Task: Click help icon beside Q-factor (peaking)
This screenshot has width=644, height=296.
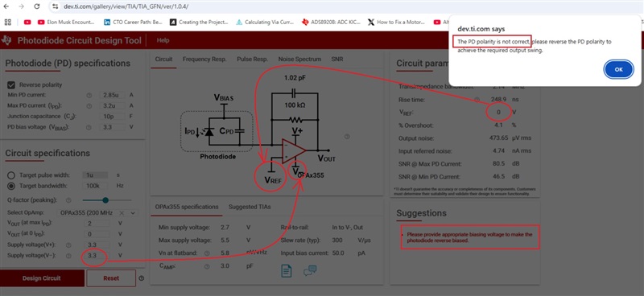Action: point(68,200)
